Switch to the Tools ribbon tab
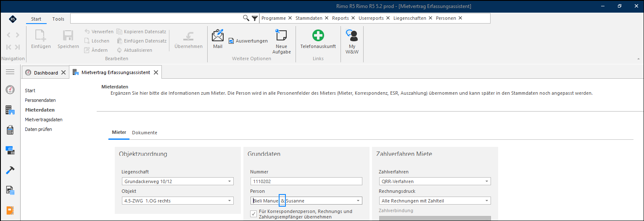This screenshot has width=644, height=221. point(58,19)
